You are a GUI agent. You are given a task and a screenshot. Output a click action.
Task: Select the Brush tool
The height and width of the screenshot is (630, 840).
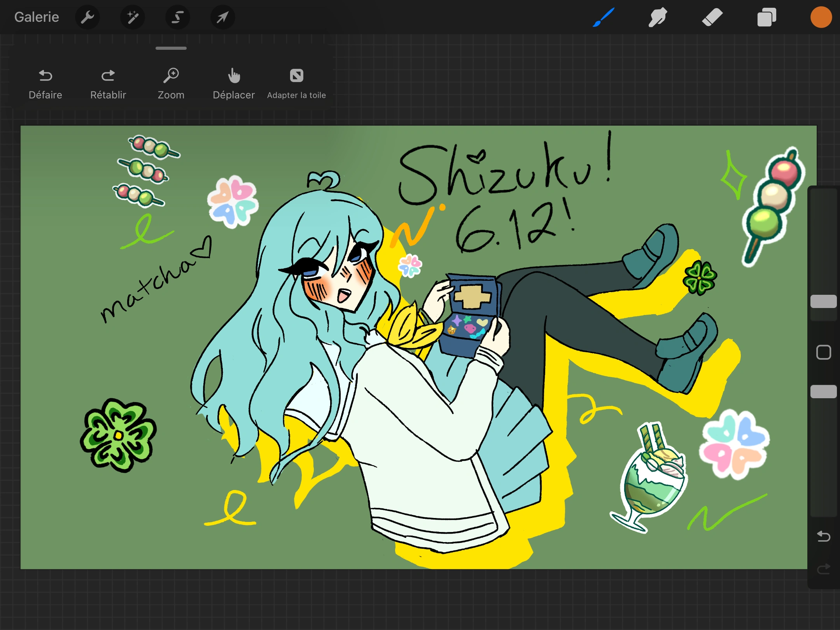pyautogui.click(x=604, y=17)
